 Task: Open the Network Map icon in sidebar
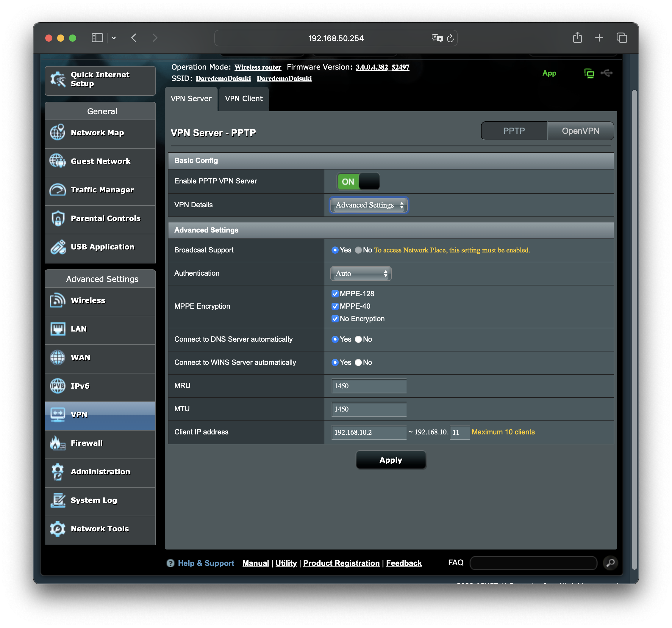tap(57, 132)
